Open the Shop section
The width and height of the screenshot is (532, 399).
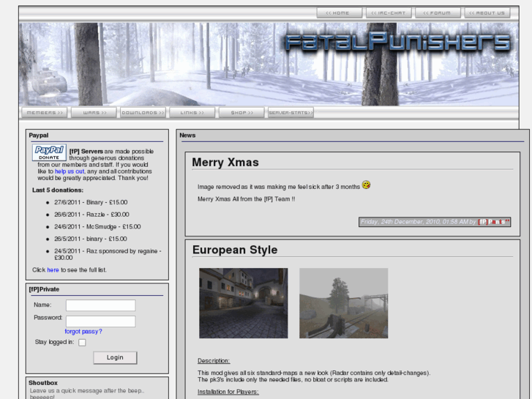(241, 113)
